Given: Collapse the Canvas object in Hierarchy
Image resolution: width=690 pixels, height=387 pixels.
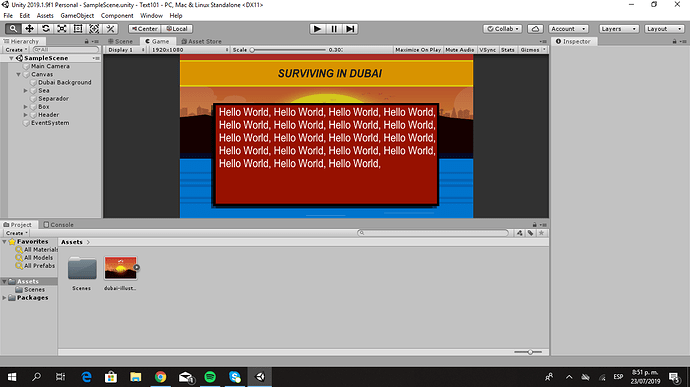Looking at the screenshot, I should (18, 74).
